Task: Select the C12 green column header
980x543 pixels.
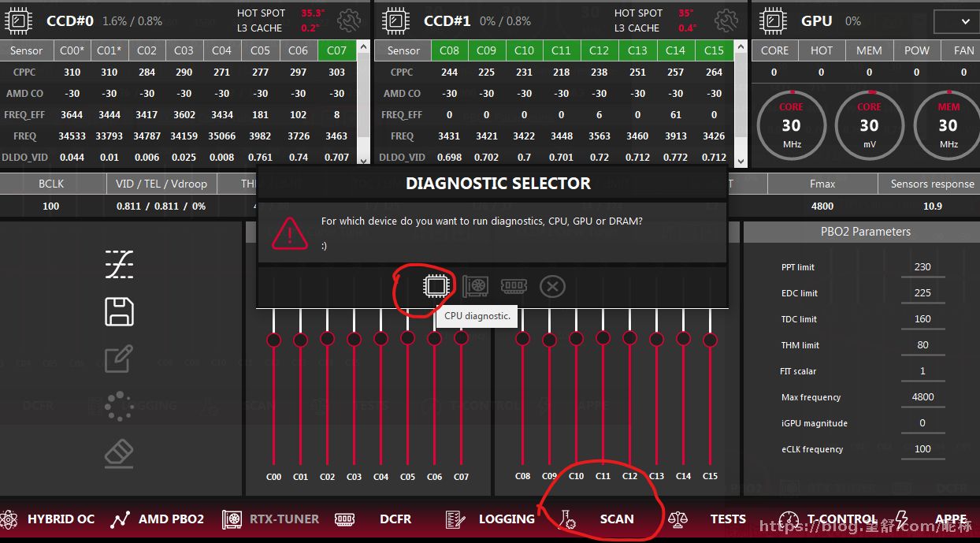Action: tap(599, 50)
